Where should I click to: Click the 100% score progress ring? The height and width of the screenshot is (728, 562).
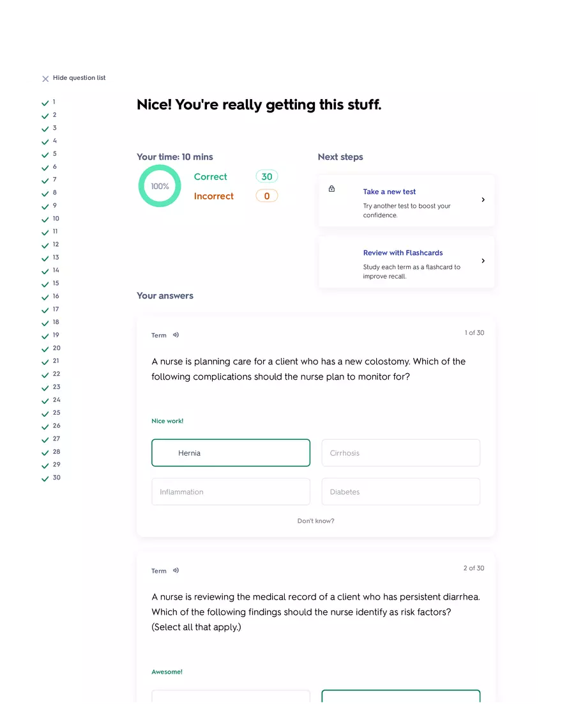tap(160, 186)
